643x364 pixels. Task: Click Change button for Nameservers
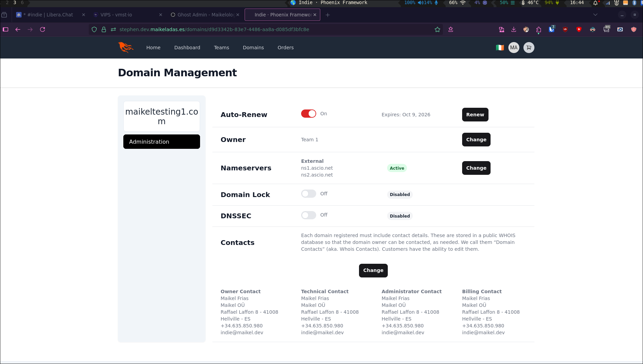coord(476,168)
